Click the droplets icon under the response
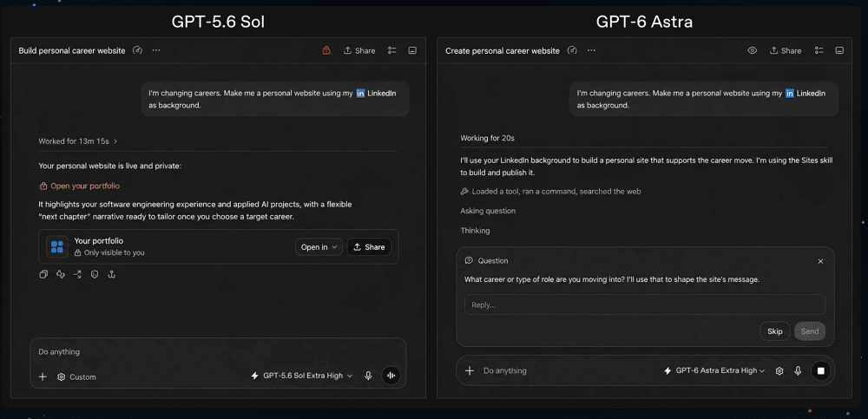 [x=61, y=274]
